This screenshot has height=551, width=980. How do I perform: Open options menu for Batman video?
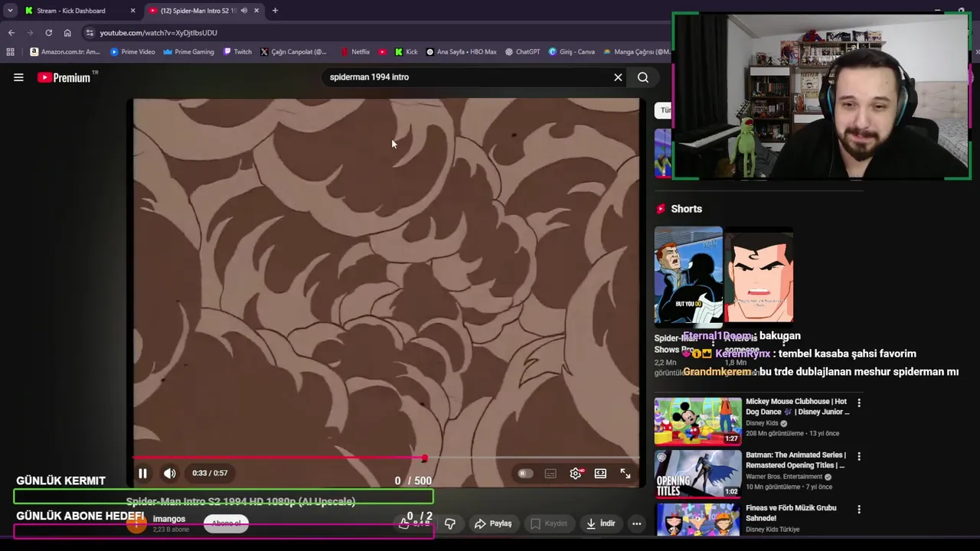[x=859, y=456]
